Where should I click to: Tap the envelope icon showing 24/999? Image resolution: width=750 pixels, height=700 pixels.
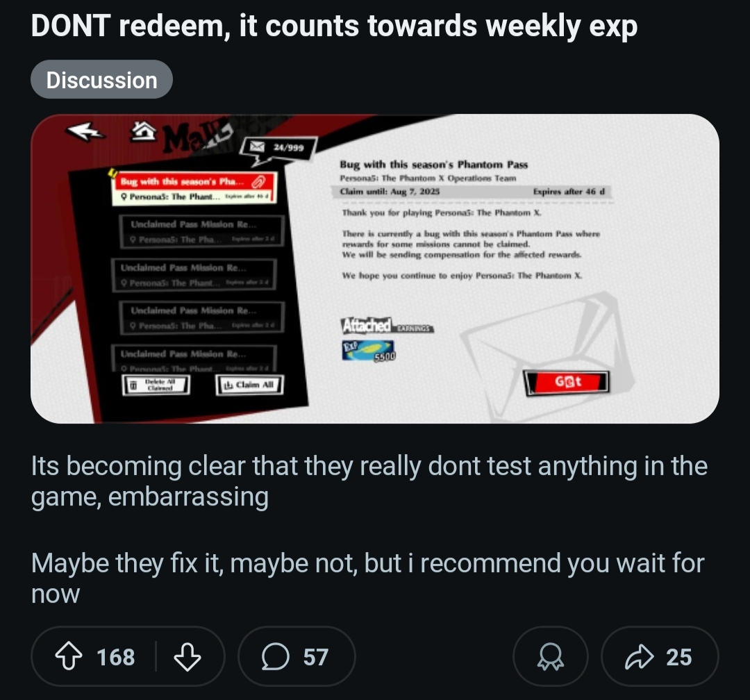[258, 147]
